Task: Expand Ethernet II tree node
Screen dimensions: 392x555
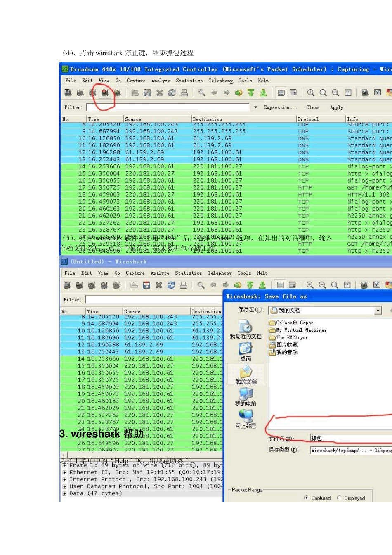Action: coord(64,472)
